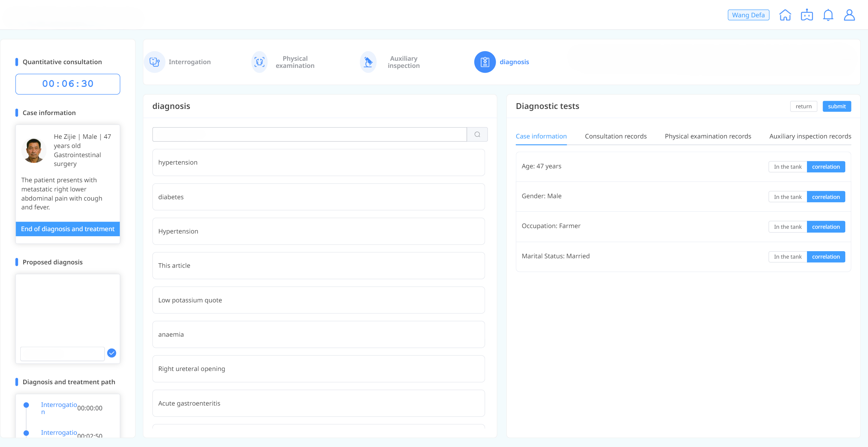Screen dimensions: 868x447
Task: Confirm proposed diagnosis with check icon
Action: click(x=112, y=353)
